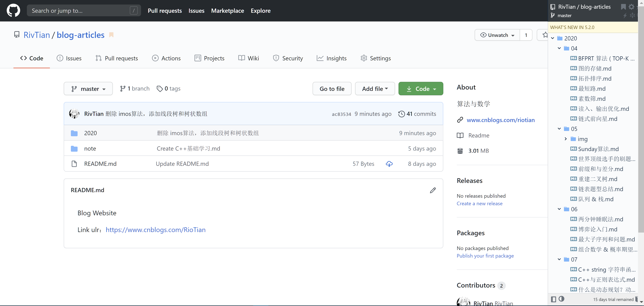Image resolution: width=644 pixels, height=306 pixels.
Task: Click RivTian avatar in latest commit bar
Action: (74, 114)
